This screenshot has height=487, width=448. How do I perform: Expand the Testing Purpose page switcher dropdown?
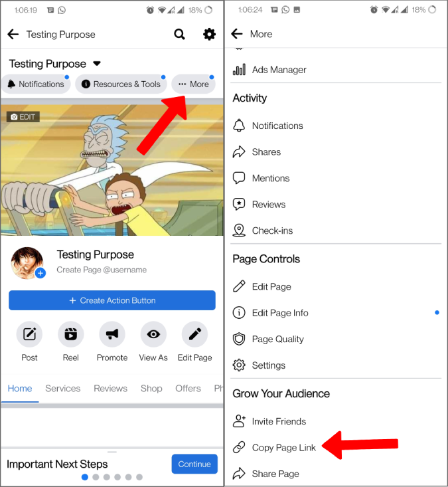[x=97, y=64]
